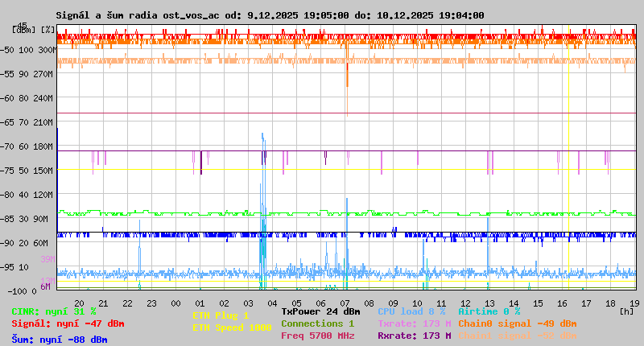The image size is (644, 346).
Task: Click the '-90' dBm y-axis label
Action: coord(7,243)
